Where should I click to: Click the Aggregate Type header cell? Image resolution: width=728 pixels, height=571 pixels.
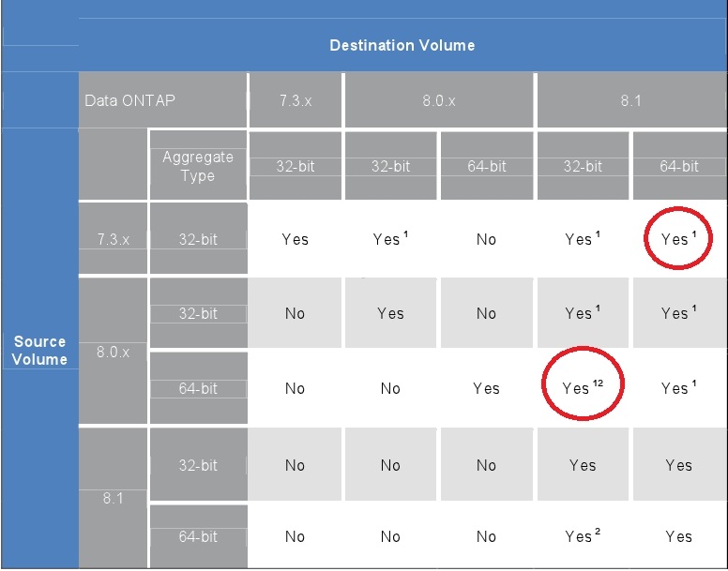click(x=198, y=166)
